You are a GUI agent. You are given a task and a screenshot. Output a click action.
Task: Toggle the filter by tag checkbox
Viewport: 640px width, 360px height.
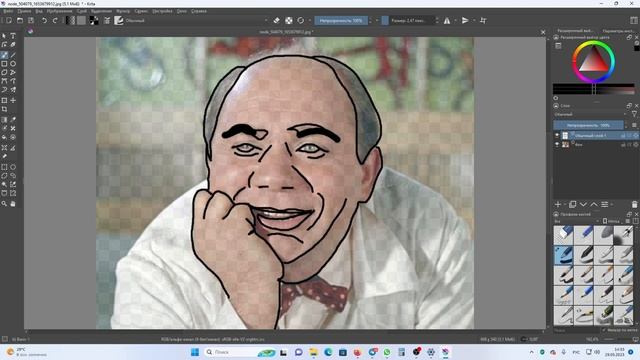[x=604, y=330]
